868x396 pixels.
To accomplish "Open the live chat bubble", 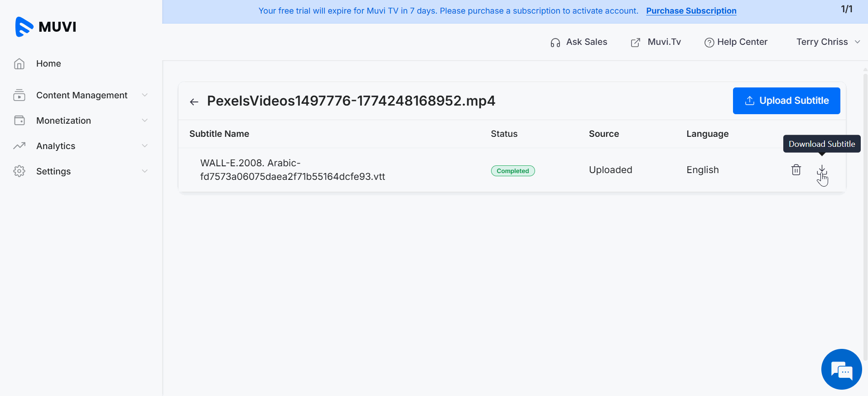I will (841, 369).
